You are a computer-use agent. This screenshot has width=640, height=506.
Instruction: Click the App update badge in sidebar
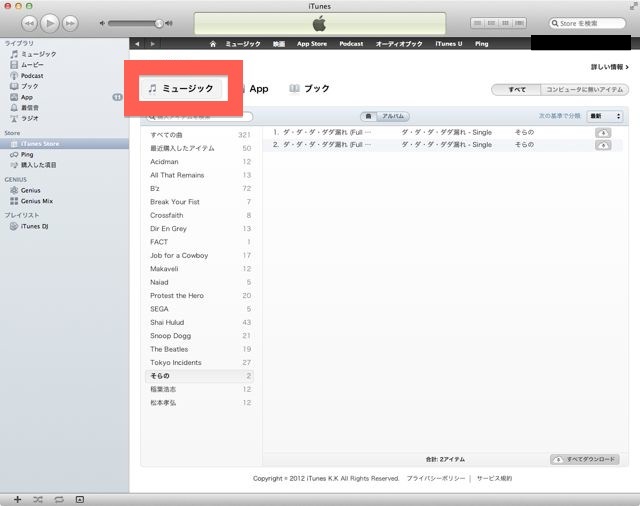117,97
